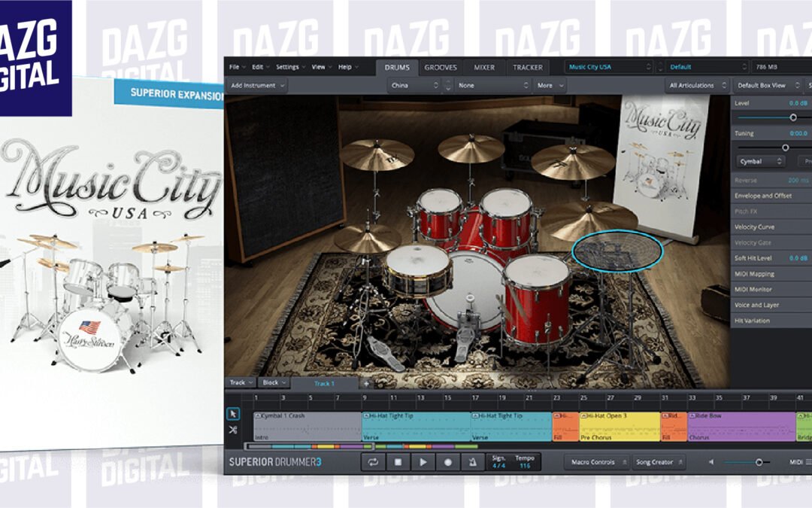Open the View menu
This screenshot has width=812, height=508.
click(x=321, y=67)
